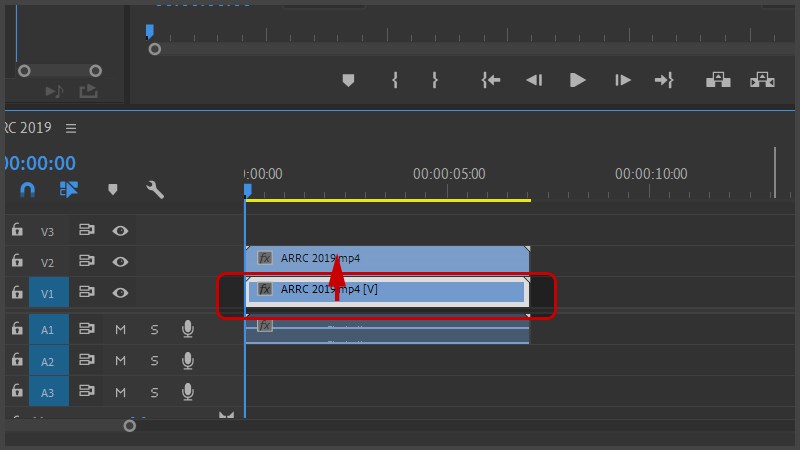
Task: Toggle sync lock on A1
Action: [x=87, y=329]
